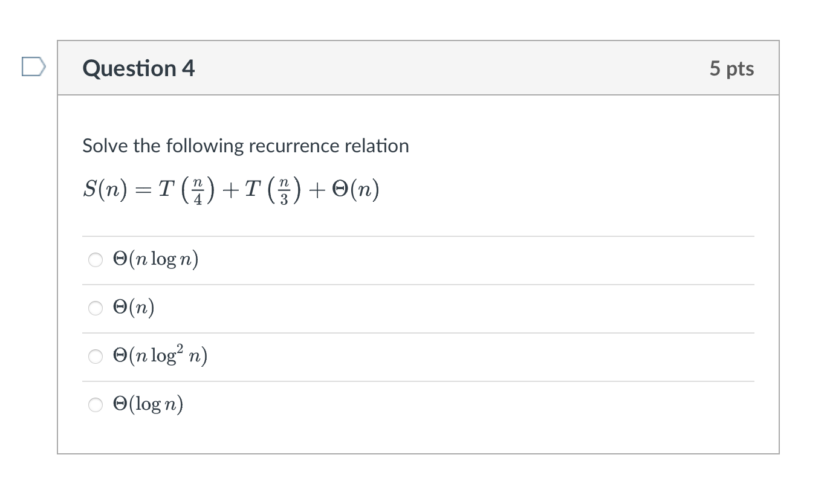Click the Θ(n) answer text label
Image resolution: width=827 pixels, height=504 pixels.
(x=134, y=307)
